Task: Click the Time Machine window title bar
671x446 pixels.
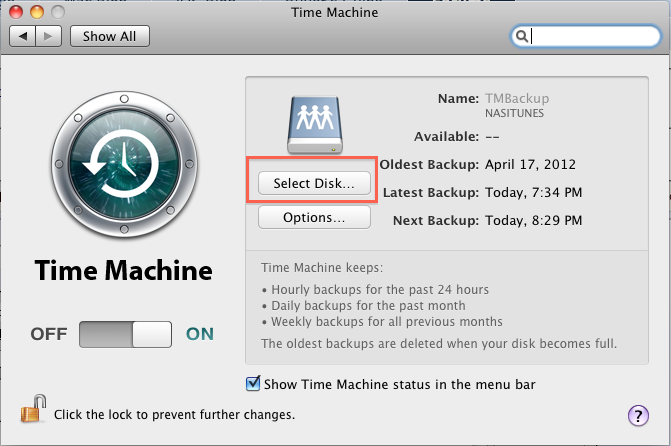Action: pos(335,13)
